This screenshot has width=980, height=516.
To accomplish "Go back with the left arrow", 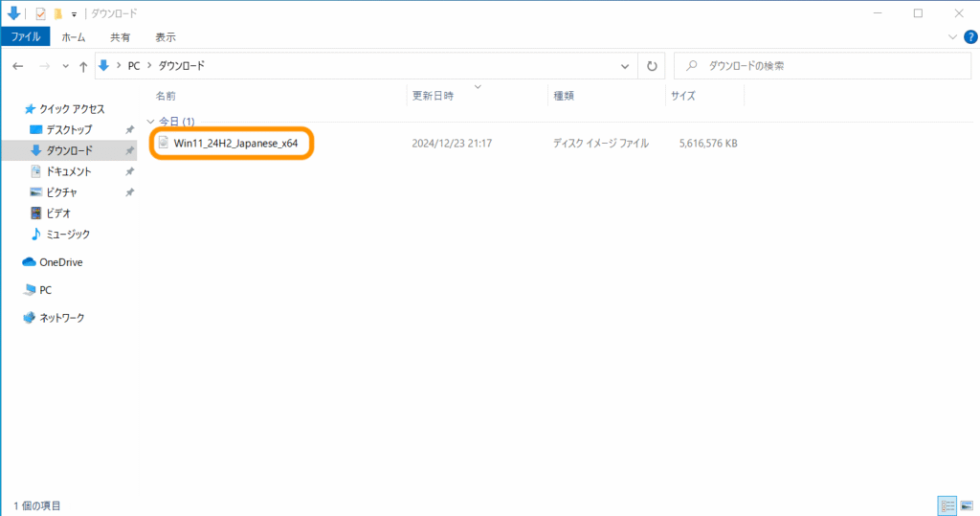I will click(x=18, y=66).
